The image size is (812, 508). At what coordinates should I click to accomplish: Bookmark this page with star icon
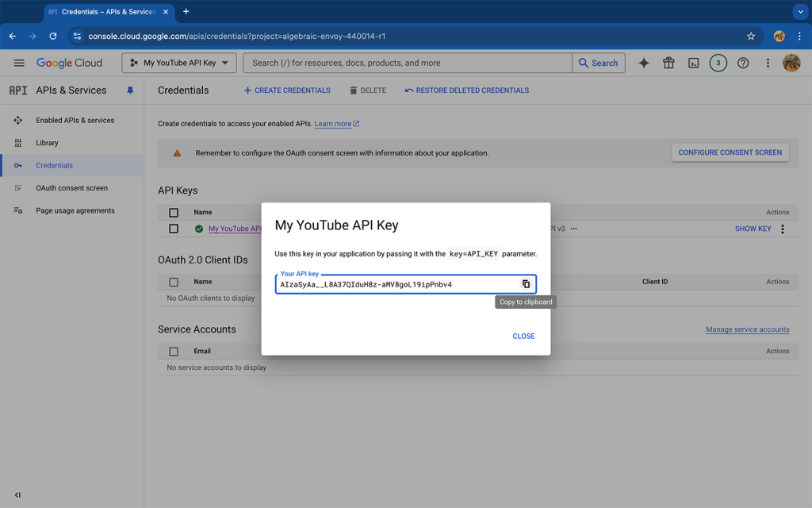tap(751, 37)
